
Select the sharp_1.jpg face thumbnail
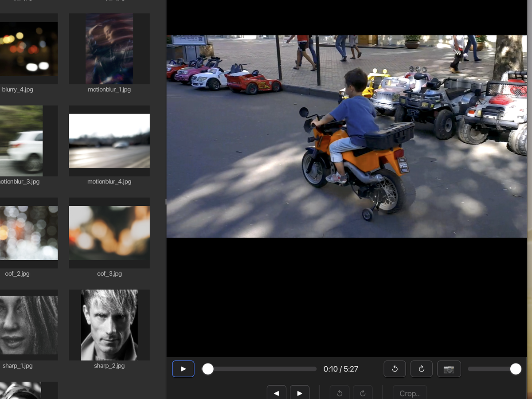point(29,325)
